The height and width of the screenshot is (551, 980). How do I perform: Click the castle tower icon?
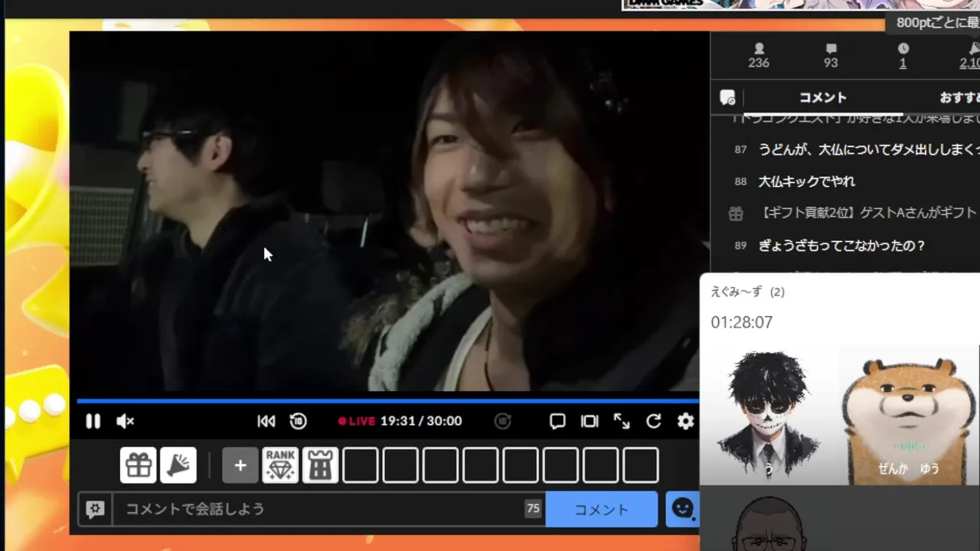tap(320, 465)
